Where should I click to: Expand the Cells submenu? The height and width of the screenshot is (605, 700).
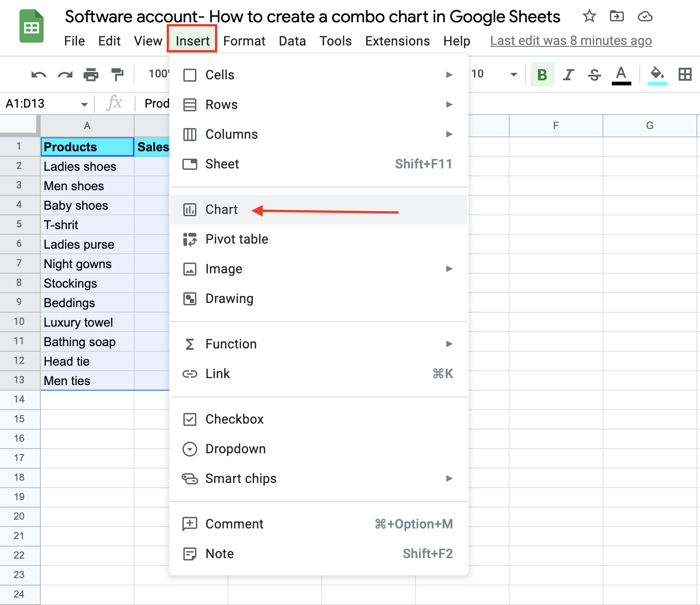point(318,75)
